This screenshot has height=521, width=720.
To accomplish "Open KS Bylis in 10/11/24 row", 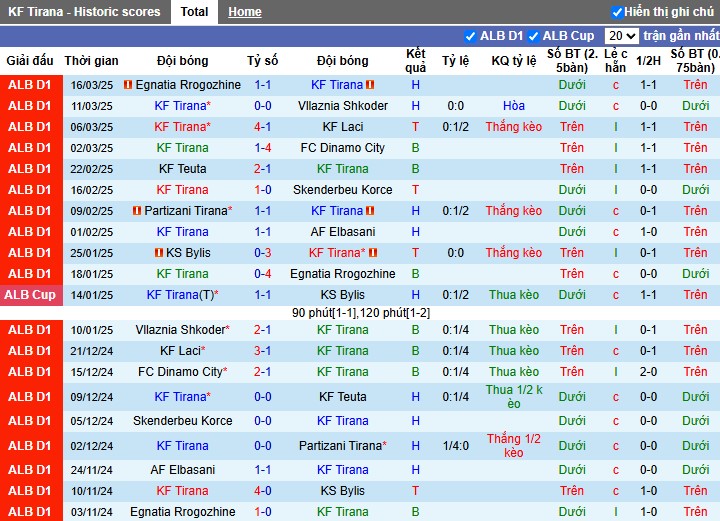I will click(343, 491).
